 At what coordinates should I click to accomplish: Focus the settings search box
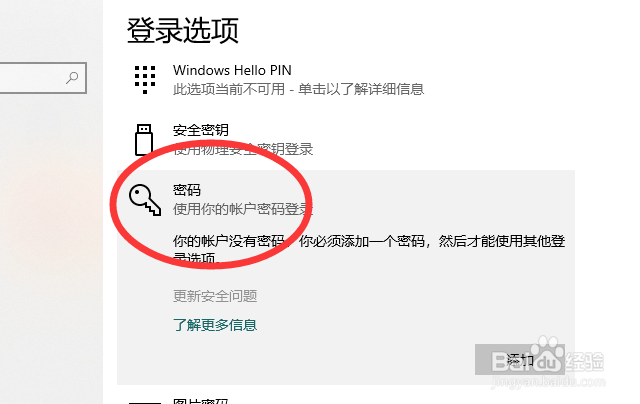coord(43,78)
